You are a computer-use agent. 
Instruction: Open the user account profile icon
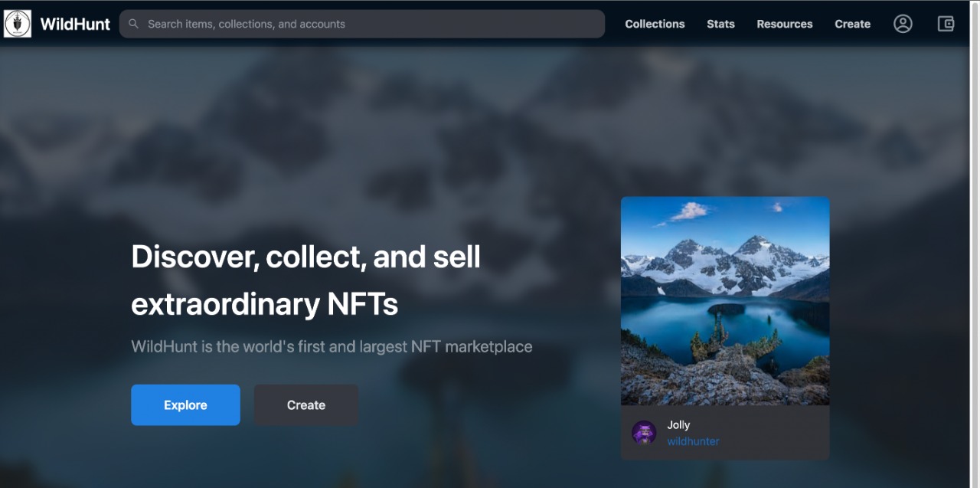(x=903, y=24)
